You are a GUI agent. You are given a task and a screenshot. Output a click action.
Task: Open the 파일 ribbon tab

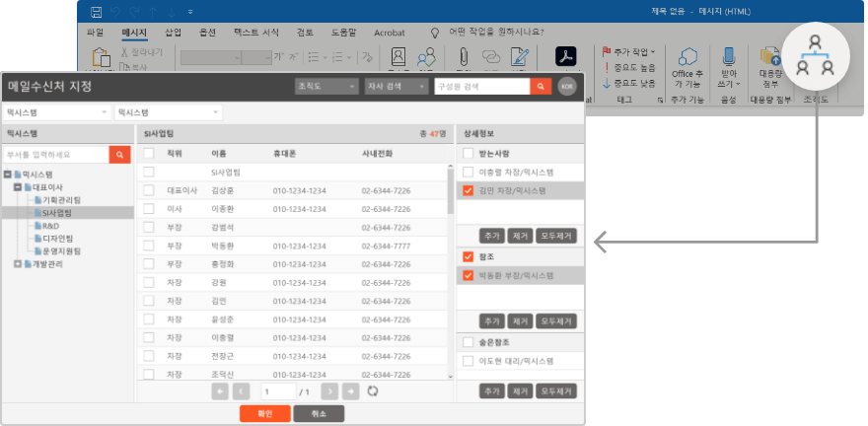96,33
